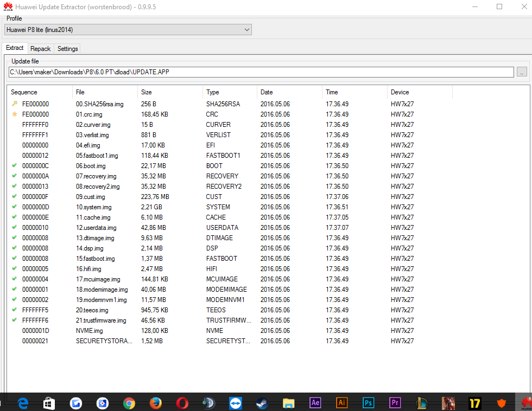Click the green checkmark beside 07.recovery.img
The image size is (532, 411).
coord(14,176)
